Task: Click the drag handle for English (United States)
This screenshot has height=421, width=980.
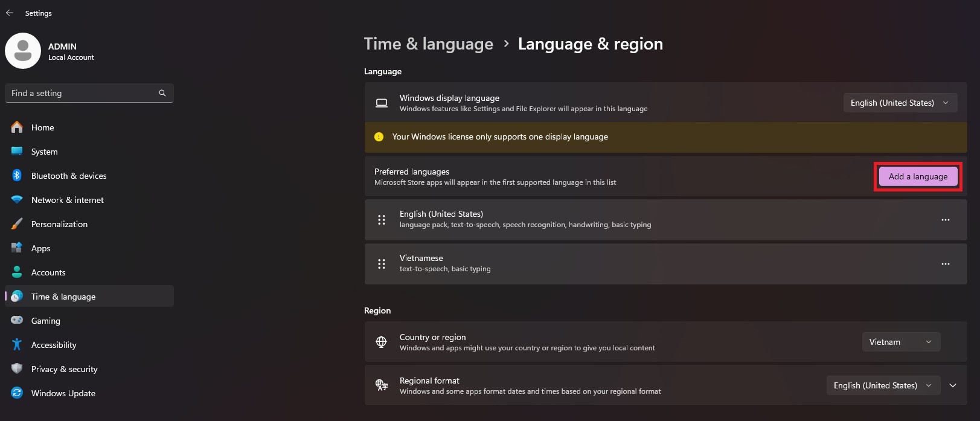Action: (x=382, y=220)
